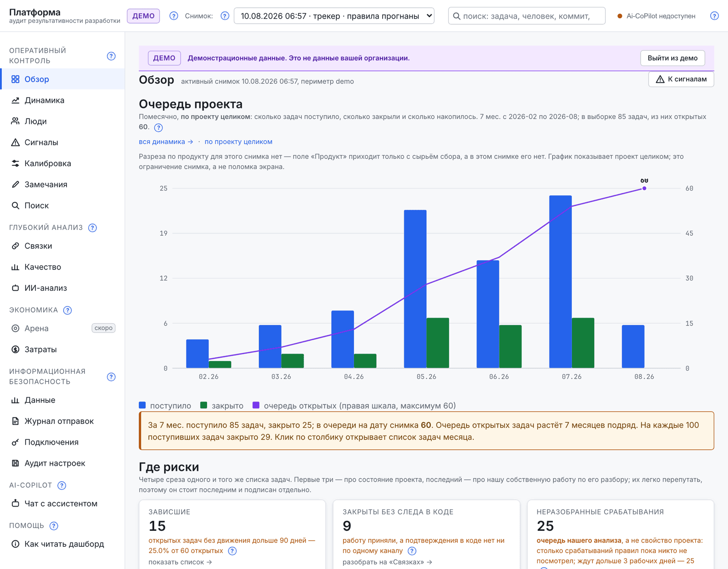Viewport: 728px width, 569px height.
Task: Open Подключения key icon
Action: click(15, 442)
